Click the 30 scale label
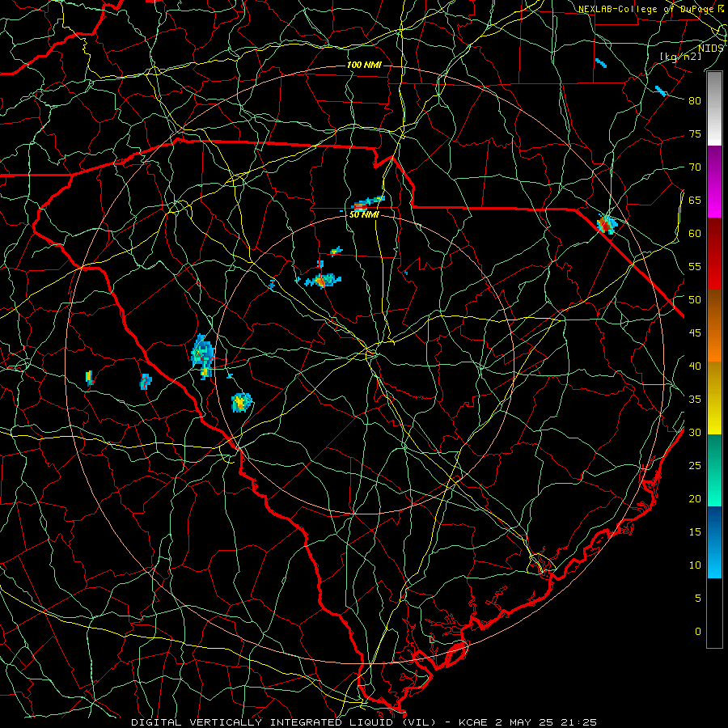This screenshot has height=728, width=728. click(x=695, y=432)
